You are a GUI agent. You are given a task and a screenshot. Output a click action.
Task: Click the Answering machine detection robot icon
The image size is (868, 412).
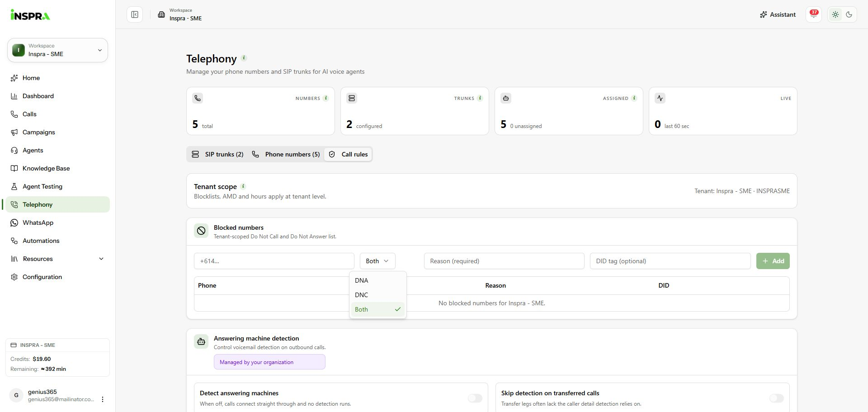(x=201, y=341)
